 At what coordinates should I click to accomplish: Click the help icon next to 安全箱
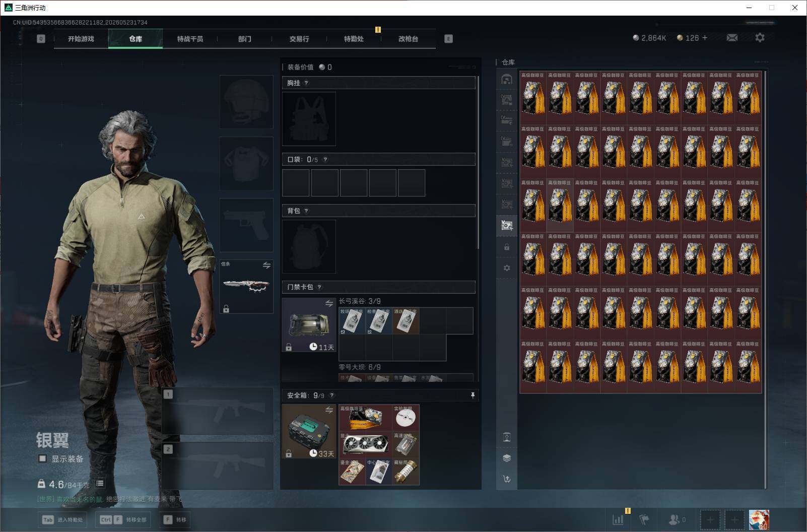point(331,395)
